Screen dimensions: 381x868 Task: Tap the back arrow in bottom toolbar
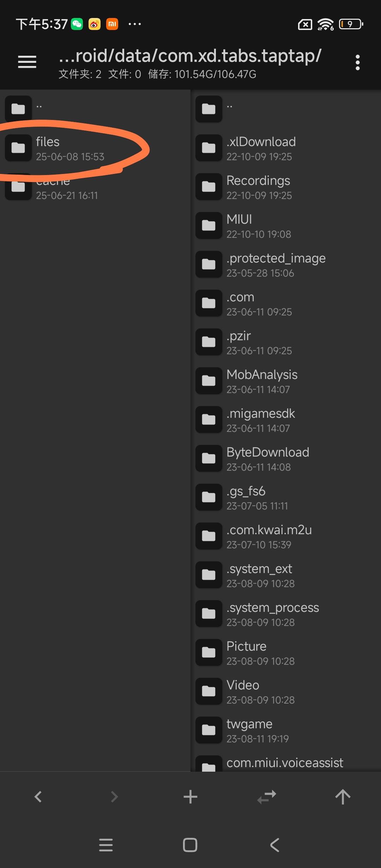[x=38, y=797]
